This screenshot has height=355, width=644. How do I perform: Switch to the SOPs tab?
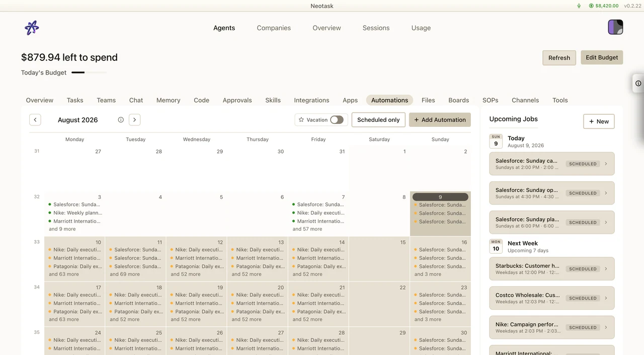point(490,100)
